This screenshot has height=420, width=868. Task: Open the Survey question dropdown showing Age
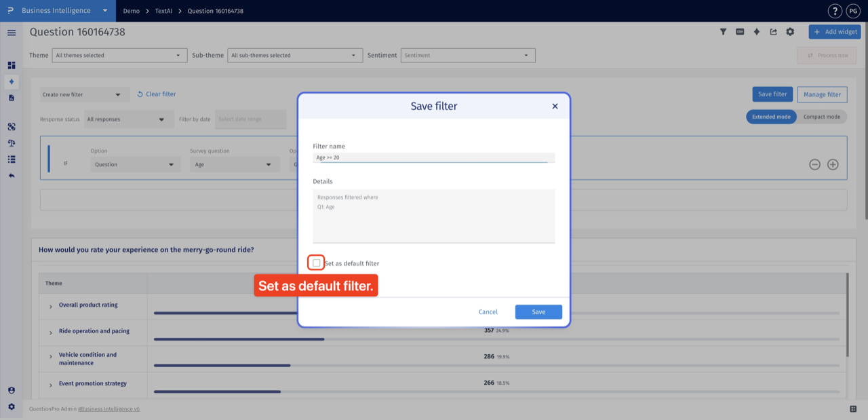coord(235,164)
